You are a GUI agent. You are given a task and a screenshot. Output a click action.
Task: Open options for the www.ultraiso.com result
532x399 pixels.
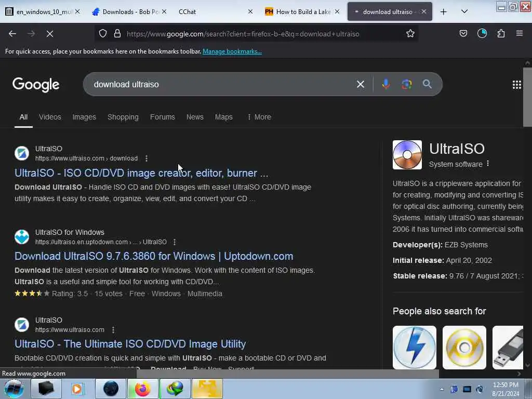(113, 330)
